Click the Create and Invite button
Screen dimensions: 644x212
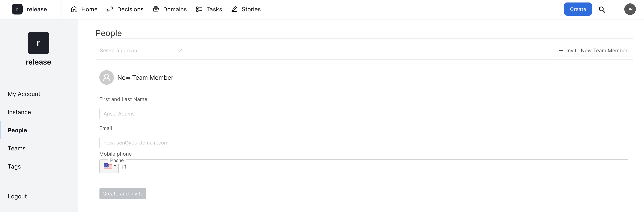click(x=123, y=193)
